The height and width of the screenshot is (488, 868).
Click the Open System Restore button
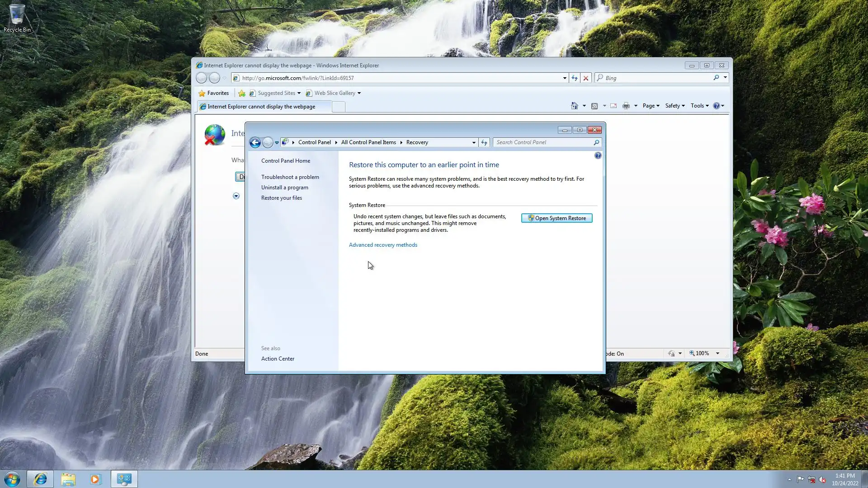pyautogui.click(x=557, y=218)
